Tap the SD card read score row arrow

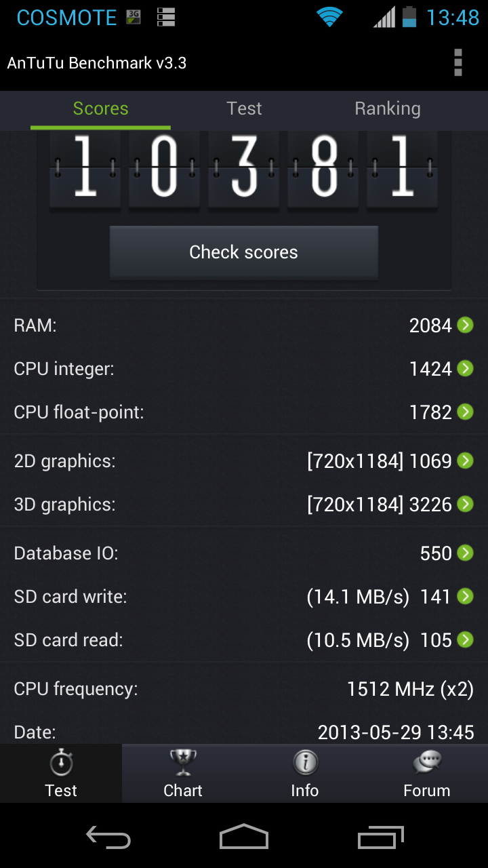tap(465, 640)
